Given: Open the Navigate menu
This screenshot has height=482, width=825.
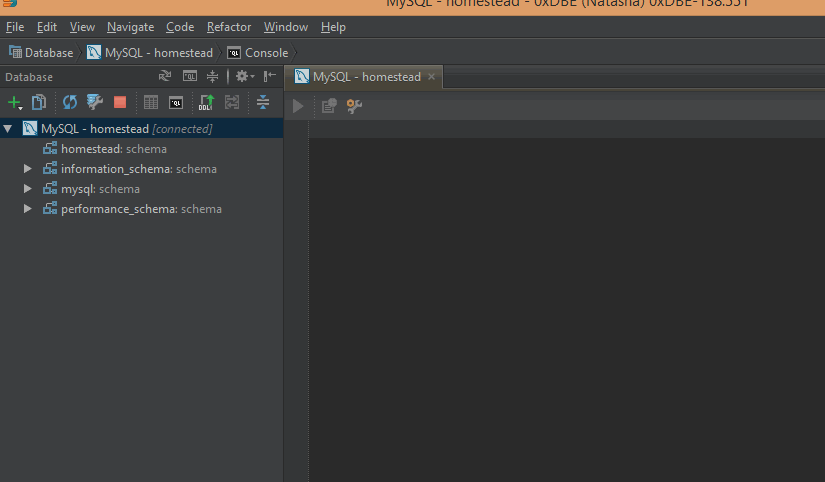Looking at the screenshot, I should (x=130, y=27).
